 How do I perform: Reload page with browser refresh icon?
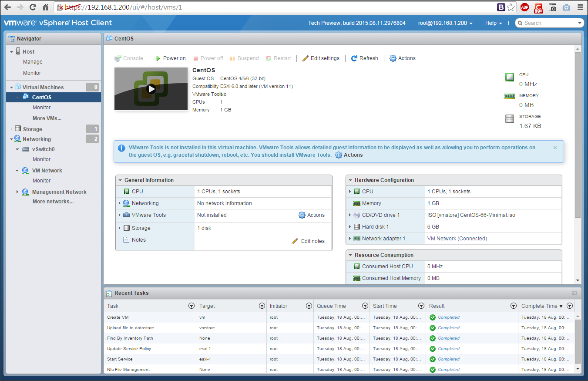pyautogui.click(x=33, y=7)
